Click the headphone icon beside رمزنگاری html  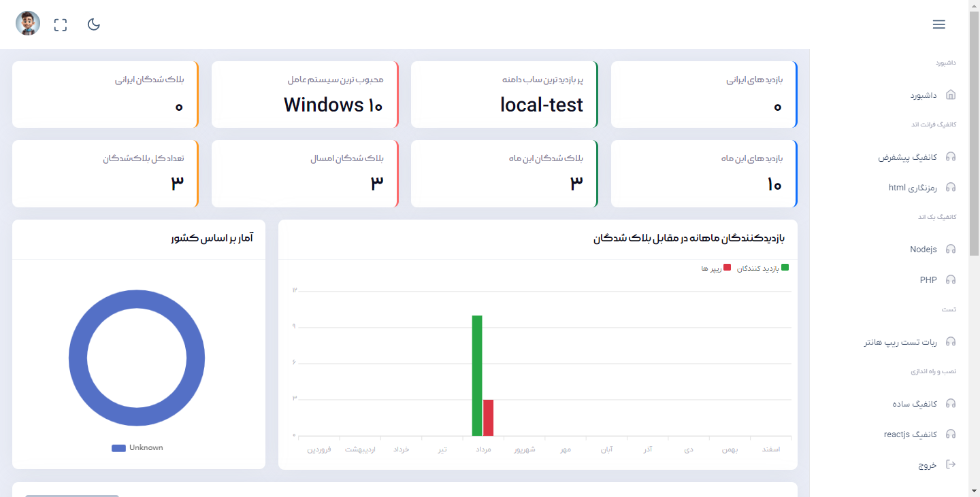pos(951,188)
